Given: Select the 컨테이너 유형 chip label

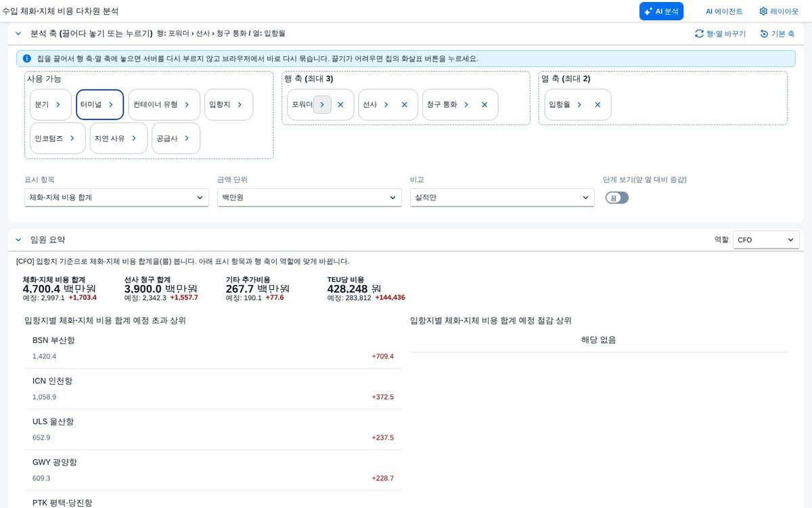Looking at the screenshot, I should click(x=156, y=105).
